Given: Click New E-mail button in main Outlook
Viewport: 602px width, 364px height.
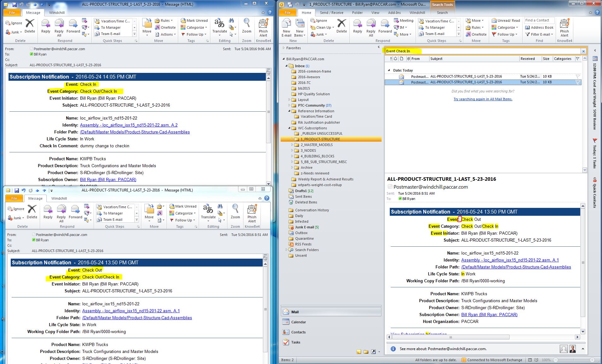Looking at the screenshot, I should [286, 28].
